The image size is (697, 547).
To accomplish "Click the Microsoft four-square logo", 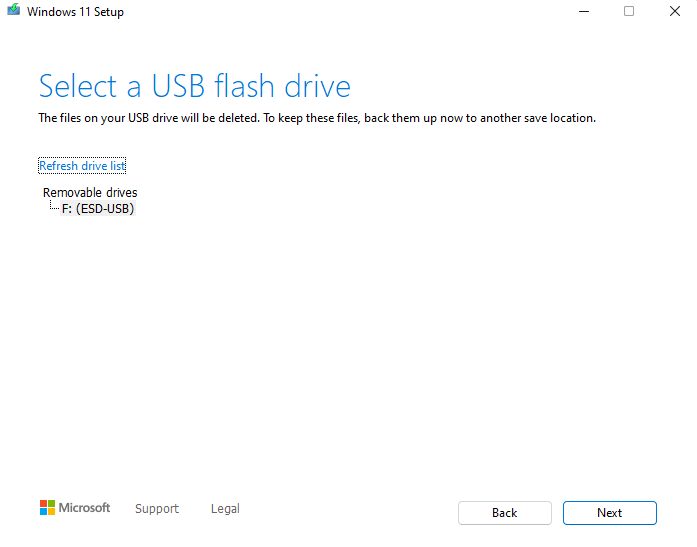I will 47,507.
